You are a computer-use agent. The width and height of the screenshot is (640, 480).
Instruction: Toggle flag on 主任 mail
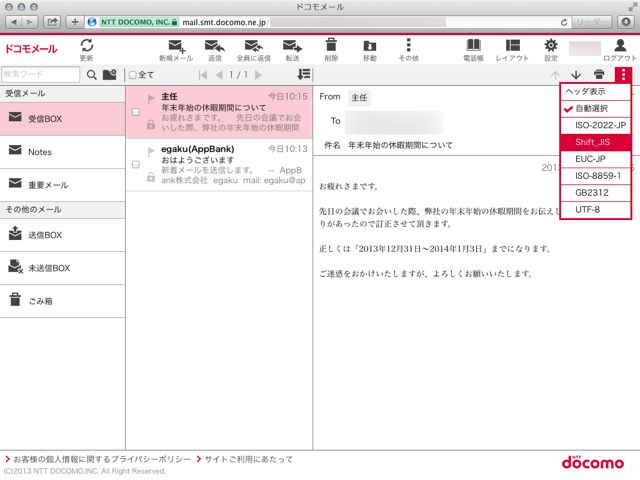click(x=151, y=98)
